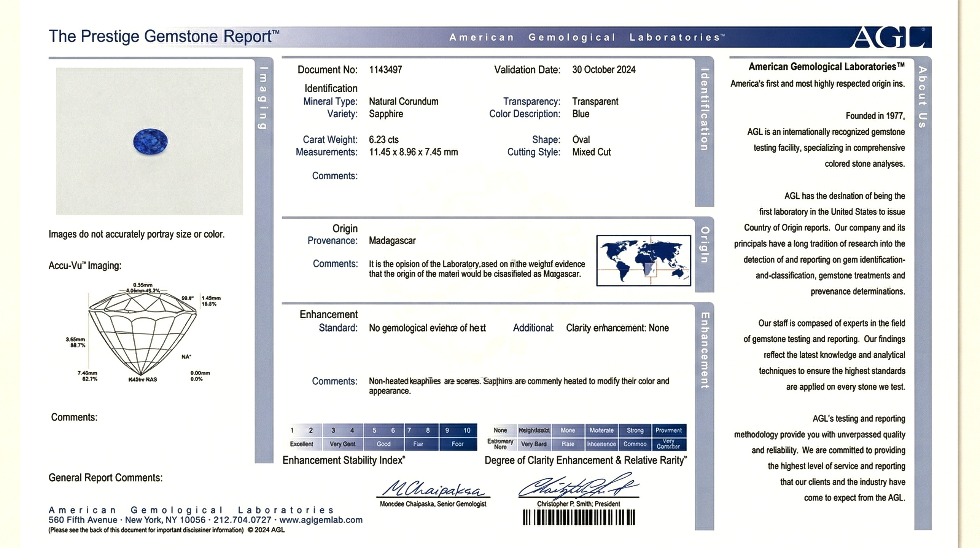Click the phone number 212.704.0727
The height and width of the screenshot is (548, 980).
click(x=242, y=520)
